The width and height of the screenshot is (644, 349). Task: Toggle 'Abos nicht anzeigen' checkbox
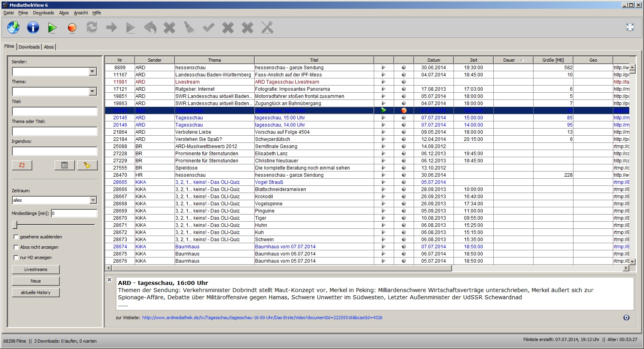(16, 247)
